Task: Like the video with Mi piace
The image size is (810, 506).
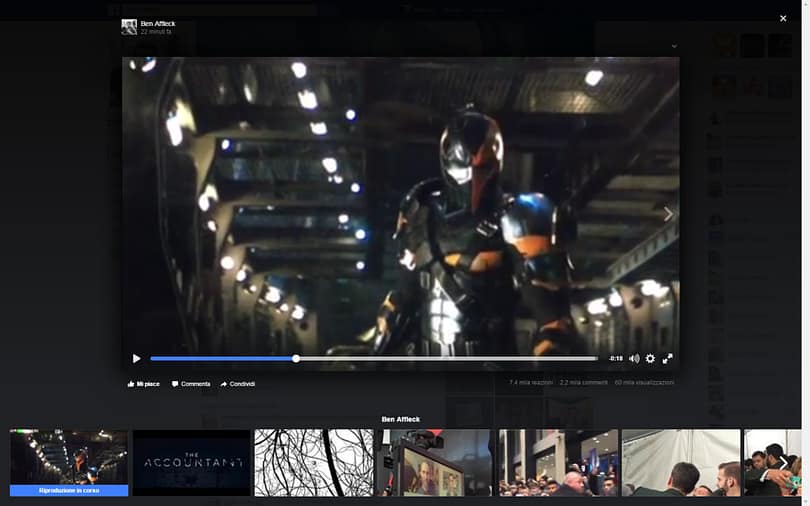Action: 144,384
